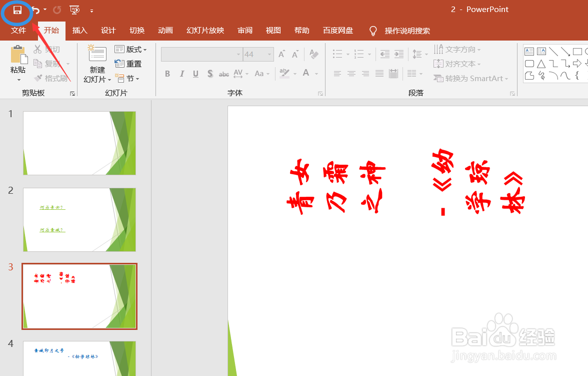Click the increase list level icon

(399, 54)
